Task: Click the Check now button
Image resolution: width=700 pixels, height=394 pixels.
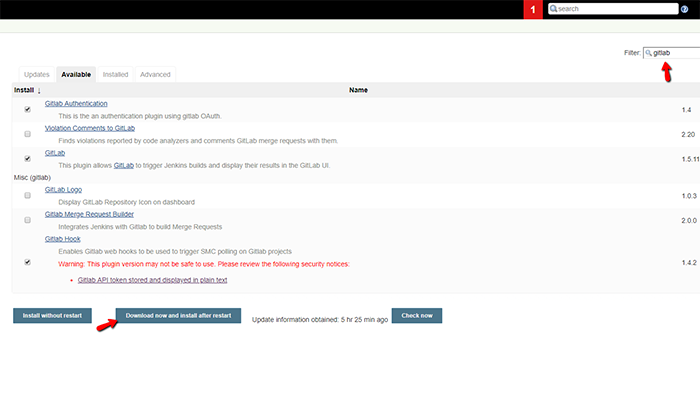Action: pos(417,315)
